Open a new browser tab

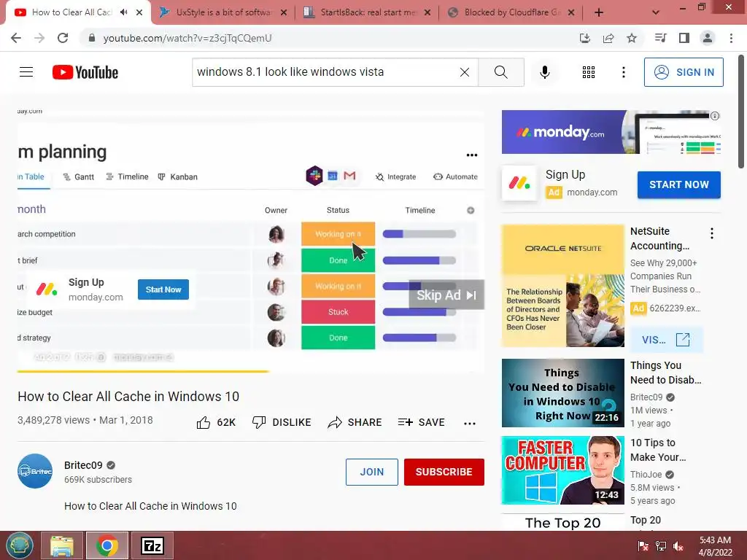coord(599,12)
